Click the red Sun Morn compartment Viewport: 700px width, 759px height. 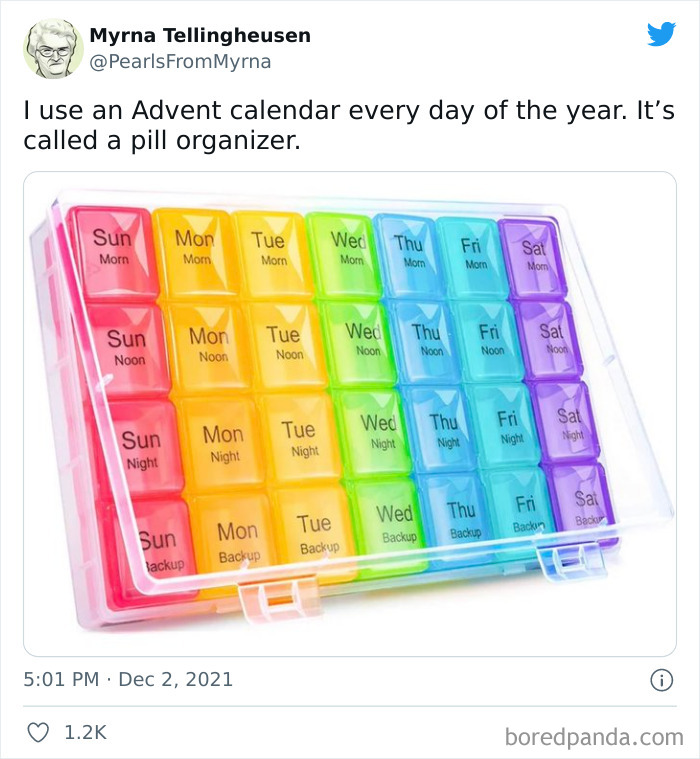(112, 250)
